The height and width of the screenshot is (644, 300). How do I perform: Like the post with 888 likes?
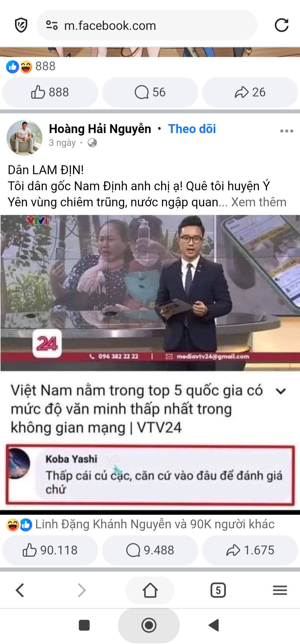[50, 92]
